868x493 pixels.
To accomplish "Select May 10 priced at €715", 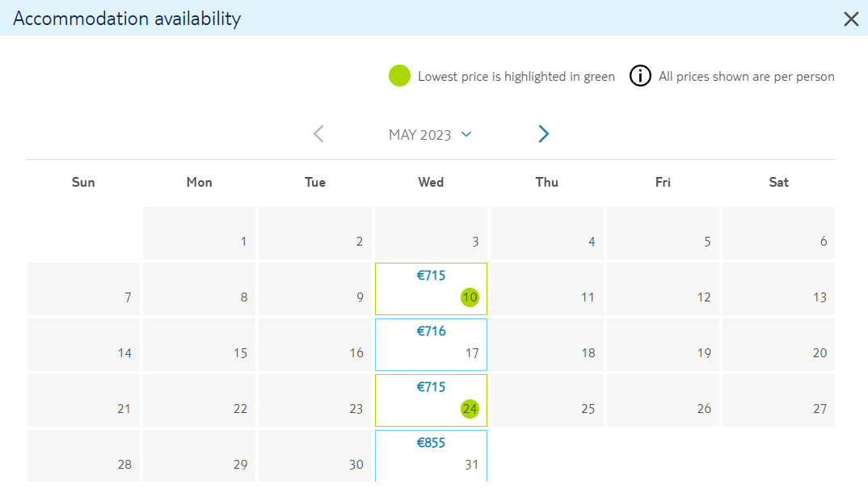I will (x=431, y=289).
